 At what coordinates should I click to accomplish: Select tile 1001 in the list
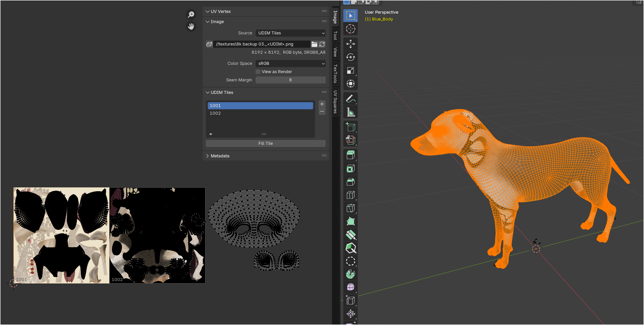pyautogui.click(x=260, y=106)
